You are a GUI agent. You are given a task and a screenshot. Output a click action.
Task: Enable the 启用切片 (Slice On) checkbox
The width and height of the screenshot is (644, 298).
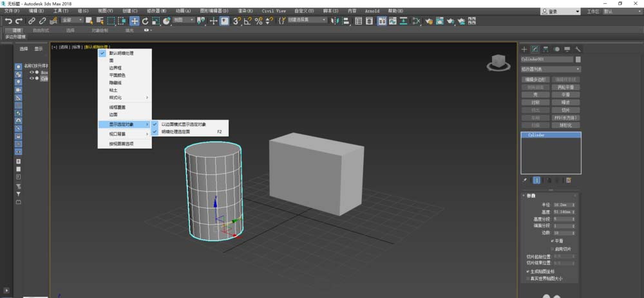click(x=553, y=248)
